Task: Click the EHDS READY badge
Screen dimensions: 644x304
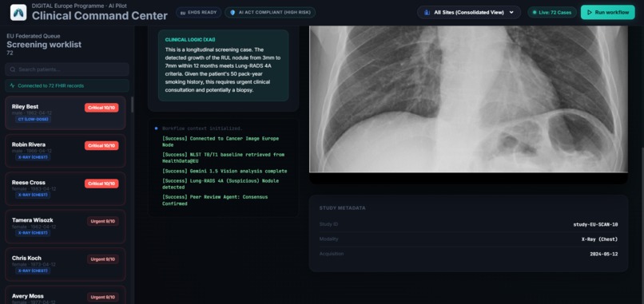Action: click(198, 12)
